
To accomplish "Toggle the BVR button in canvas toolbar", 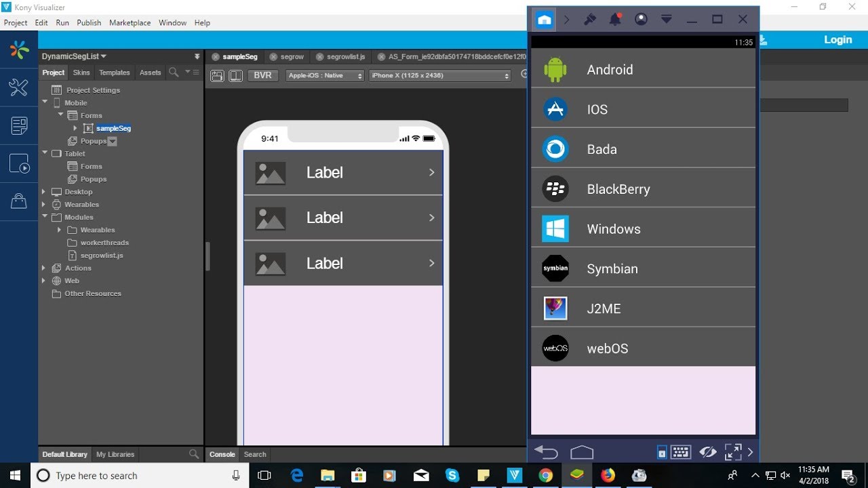I will 262,76.
